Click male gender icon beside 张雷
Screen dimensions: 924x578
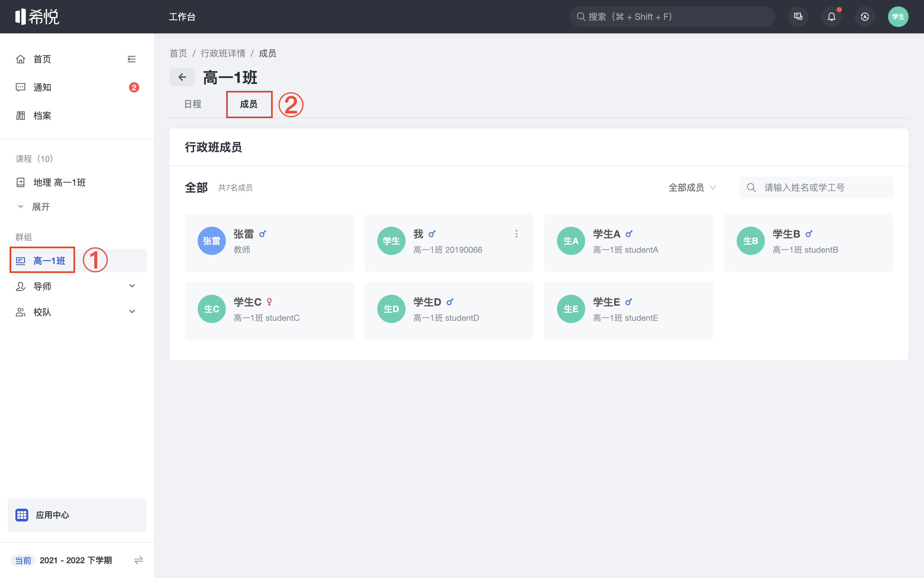(262, 234)
